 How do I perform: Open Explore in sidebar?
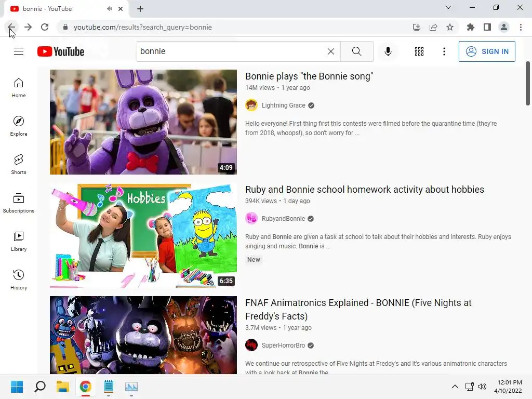point(19,126)
